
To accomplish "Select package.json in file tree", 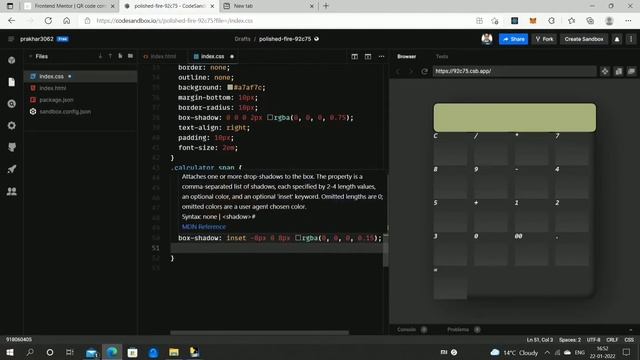I will (x=56, y=100).
